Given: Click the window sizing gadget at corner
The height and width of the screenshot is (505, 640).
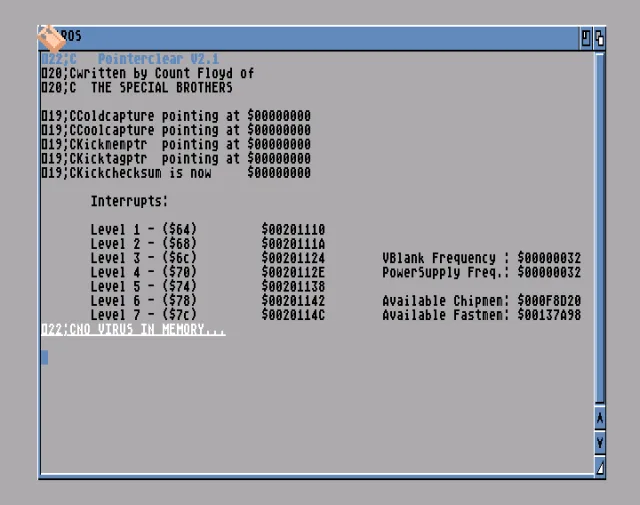Looking at the screenshot, I should [600, 467].
